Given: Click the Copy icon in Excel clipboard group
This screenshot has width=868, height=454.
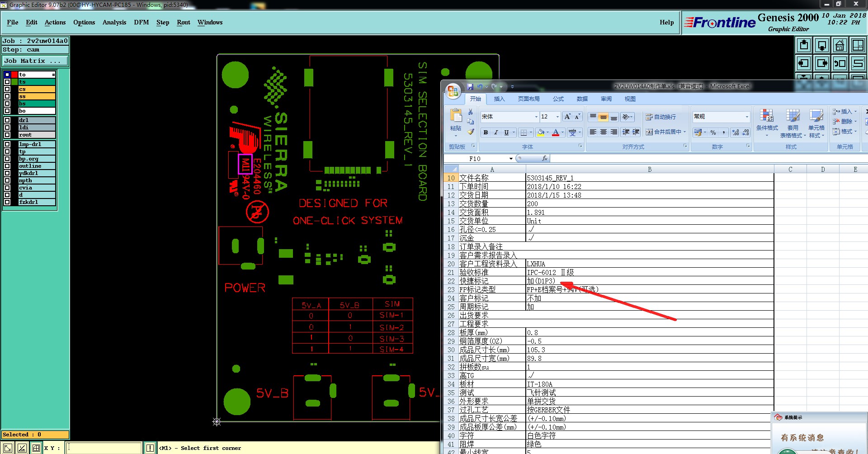Looking at the screenshot, I should (471, 122).
